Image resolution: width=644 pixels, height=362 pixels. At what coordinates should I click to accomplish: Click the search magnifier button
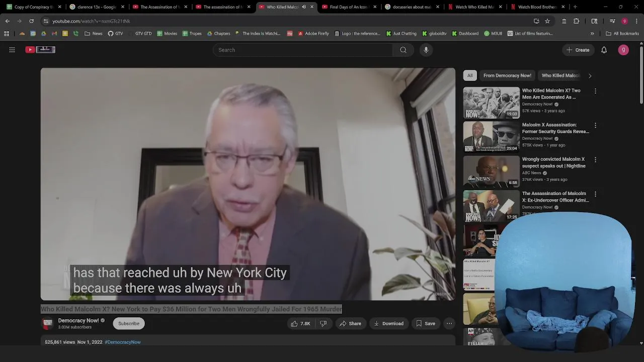(x=403, y=50)
